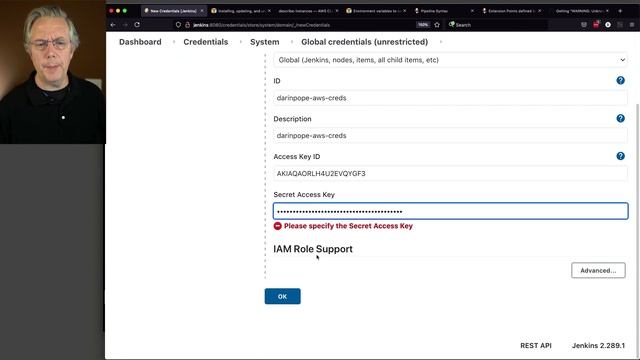Click the browser Search box
Screen dimensions: 640x360
point(497,25)
